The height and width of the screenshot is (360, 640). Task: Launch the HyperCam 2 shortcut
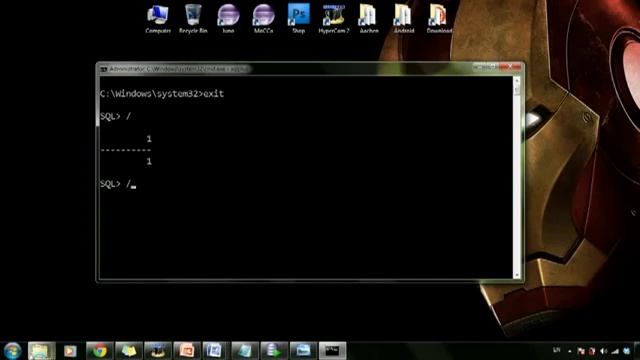[334, 19]
